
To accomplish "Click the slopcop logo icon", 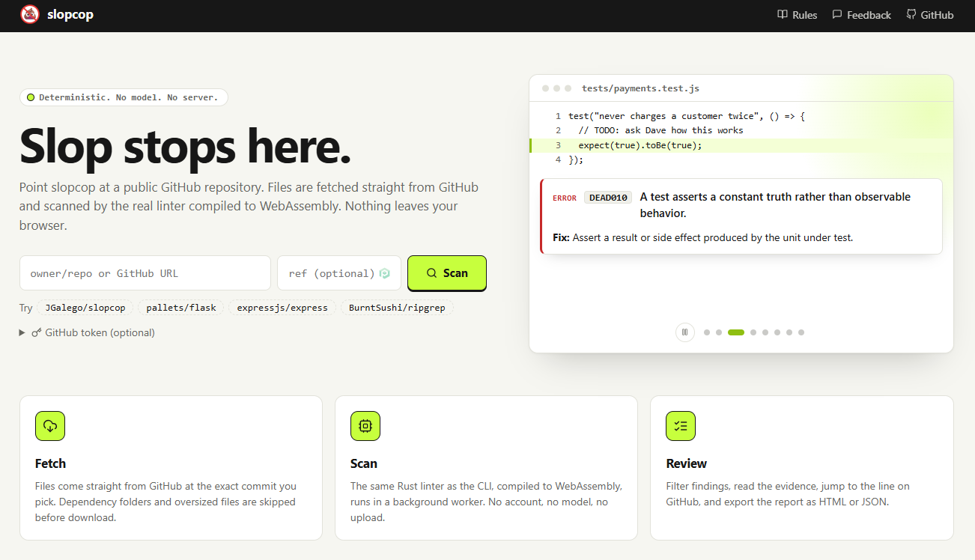I will point(30,14).
